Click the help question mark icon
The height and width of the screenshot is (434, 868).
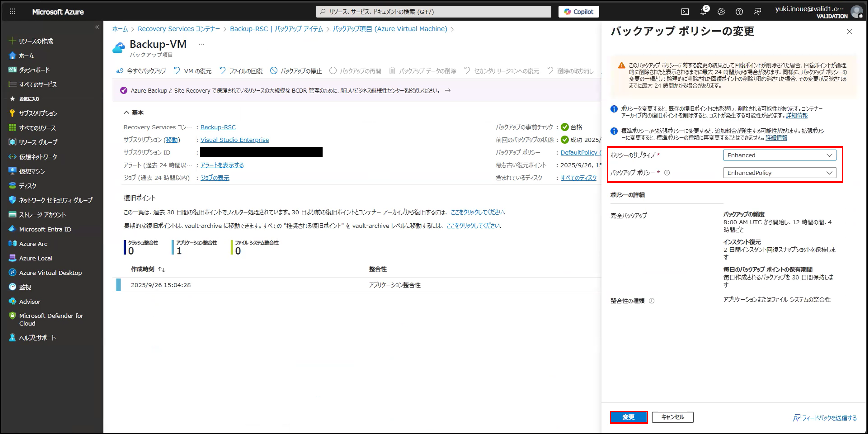(739, 12)
